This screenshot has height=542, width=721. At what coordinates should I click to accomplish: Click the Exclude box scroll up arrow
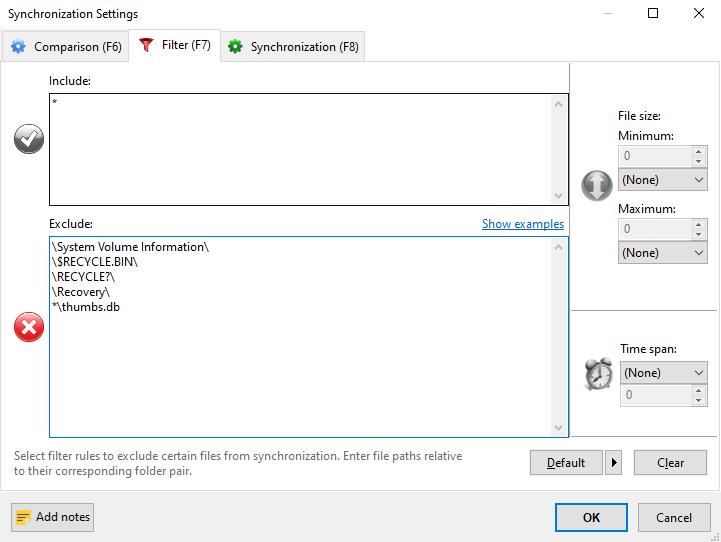[558, 247]
